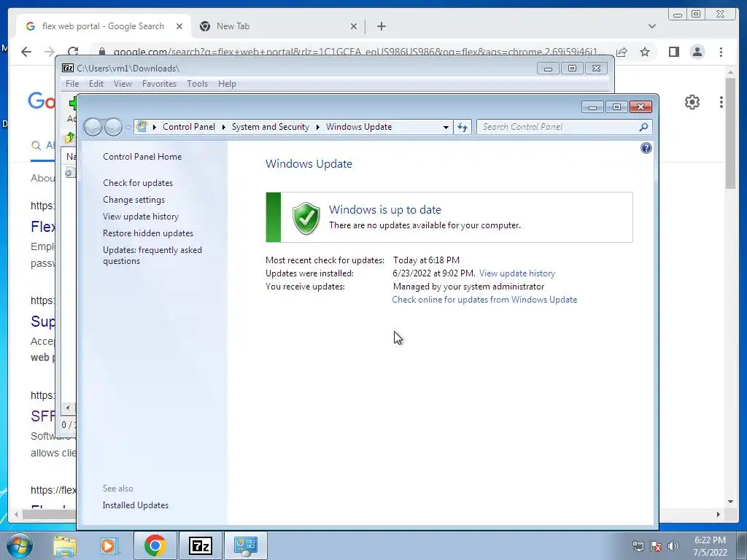Viewport: 747px width, 560px height.
Task: Open Installed Updates link
Action: click(x=135, y=505)
